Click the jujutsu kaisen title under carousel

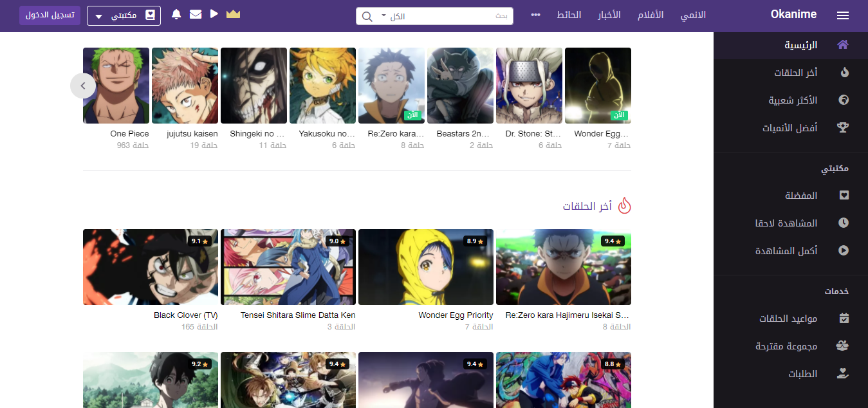tap(192, 134)
